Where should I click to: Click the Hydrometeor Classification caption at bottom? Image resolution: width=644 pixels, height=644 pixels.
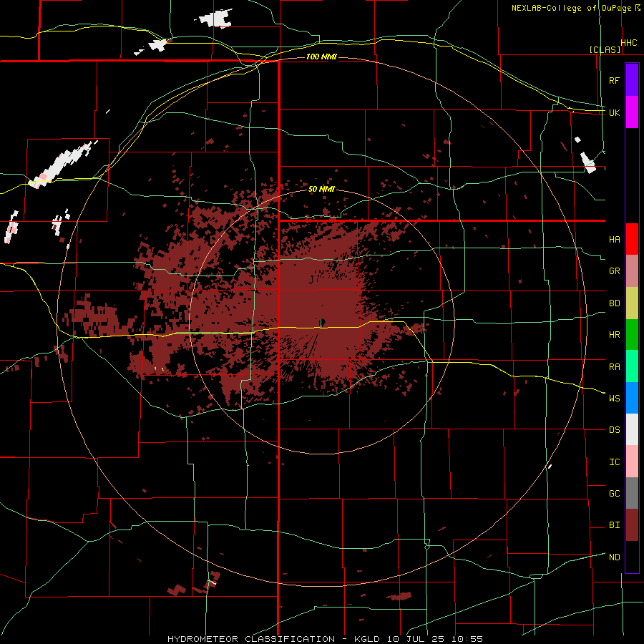(x=326, y=639)
